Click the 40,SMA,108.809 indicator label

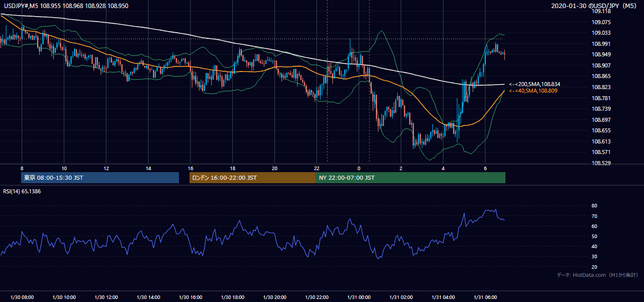533,91
